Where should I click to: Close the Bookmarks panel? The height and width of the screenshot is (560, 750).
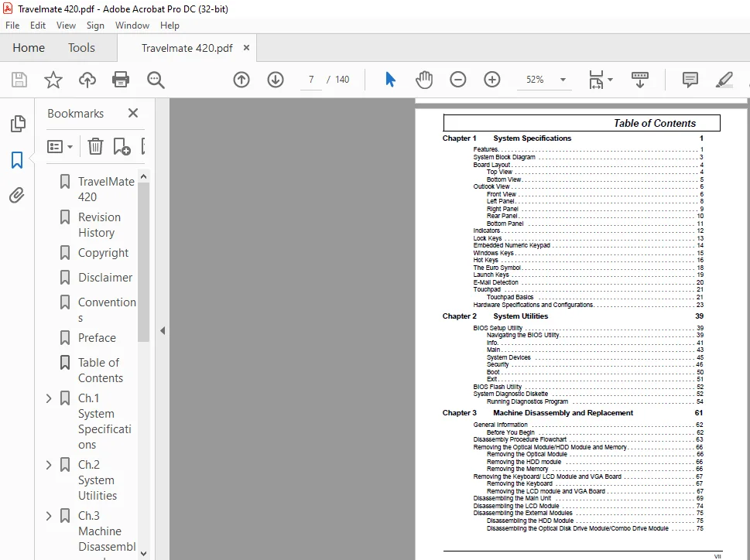tap(133, 113)
